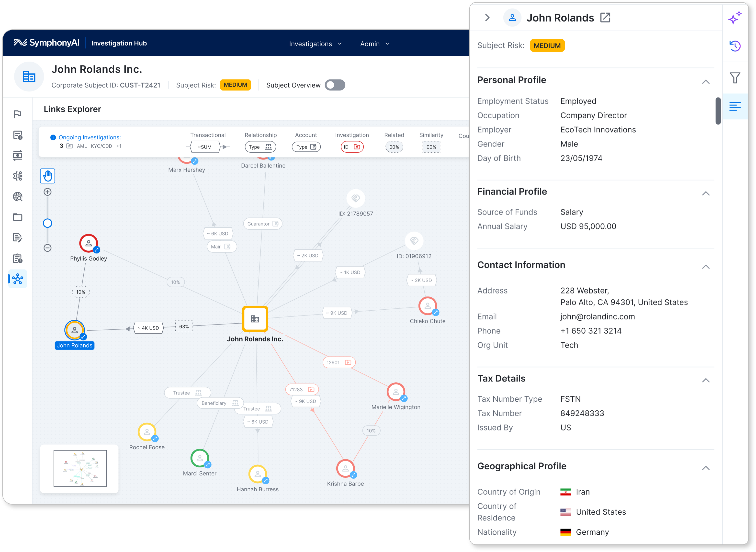
Task: Click the Links Explorer graph pan tool
Action: (46, 175)
